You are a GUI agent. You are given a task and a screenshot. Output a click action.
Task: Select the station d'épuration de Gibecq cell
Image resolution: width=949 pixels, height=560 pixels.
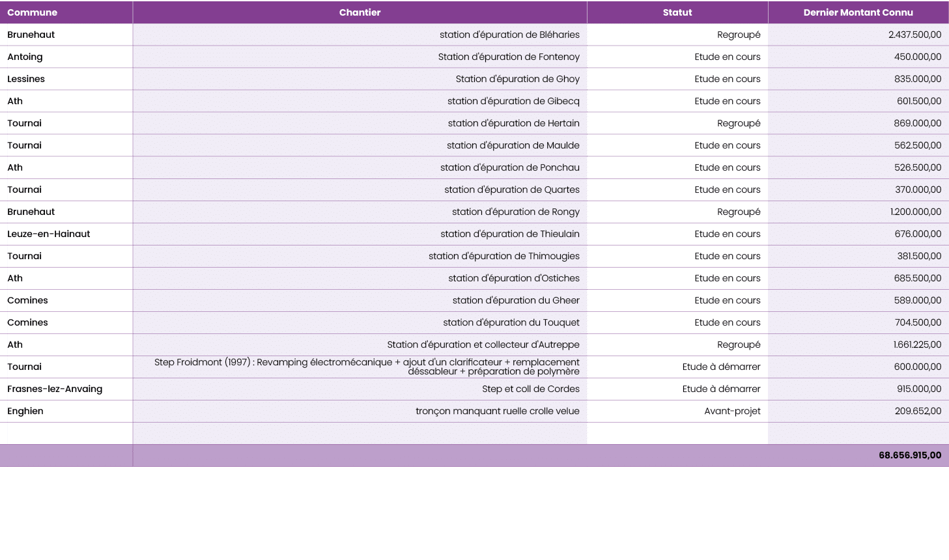[x=513, y=101]
